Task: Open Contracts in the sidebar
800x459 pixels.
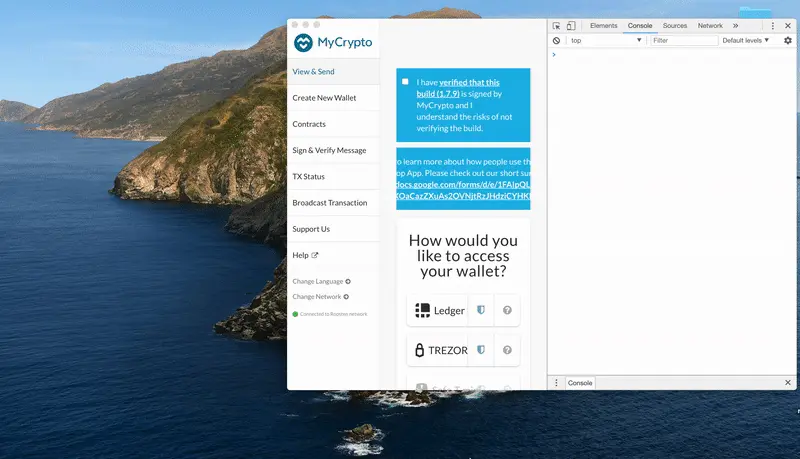Action: (x=333, y=124)
